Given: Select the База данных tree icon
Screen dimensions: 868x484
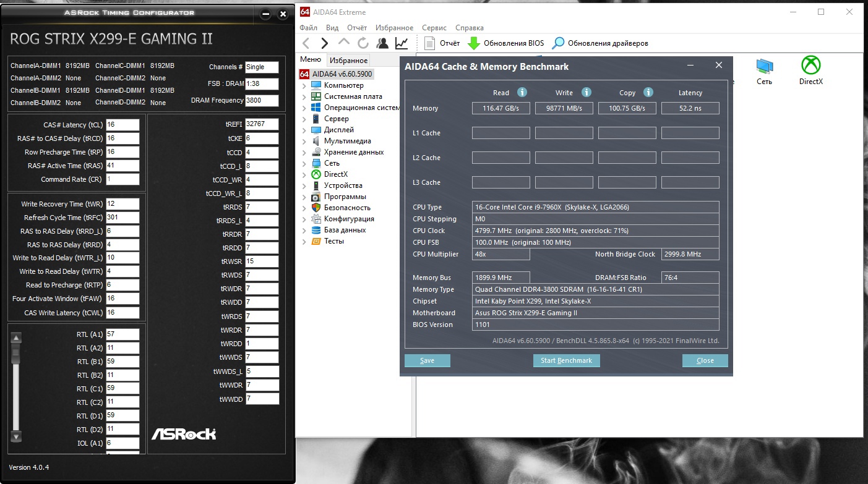Looking at the screenshot, I should (x=316, y=230).
